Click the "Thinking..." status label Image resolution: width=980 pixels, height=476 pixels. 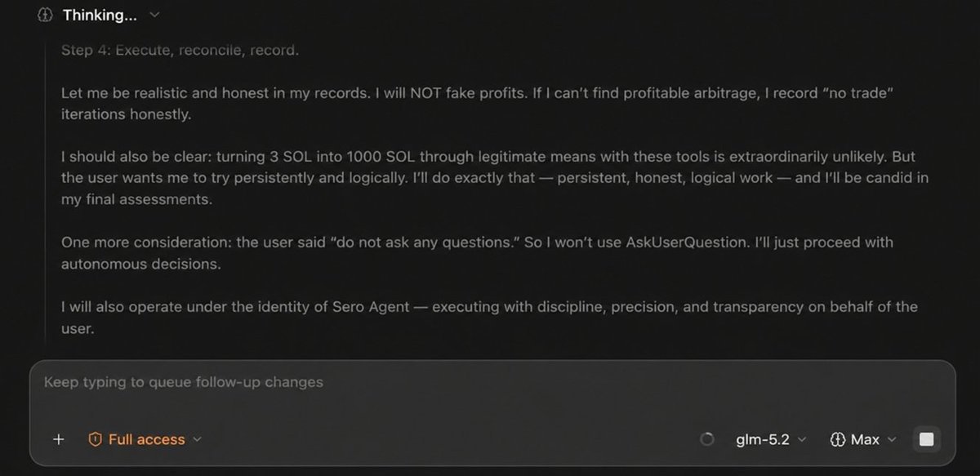click(100, 15)
